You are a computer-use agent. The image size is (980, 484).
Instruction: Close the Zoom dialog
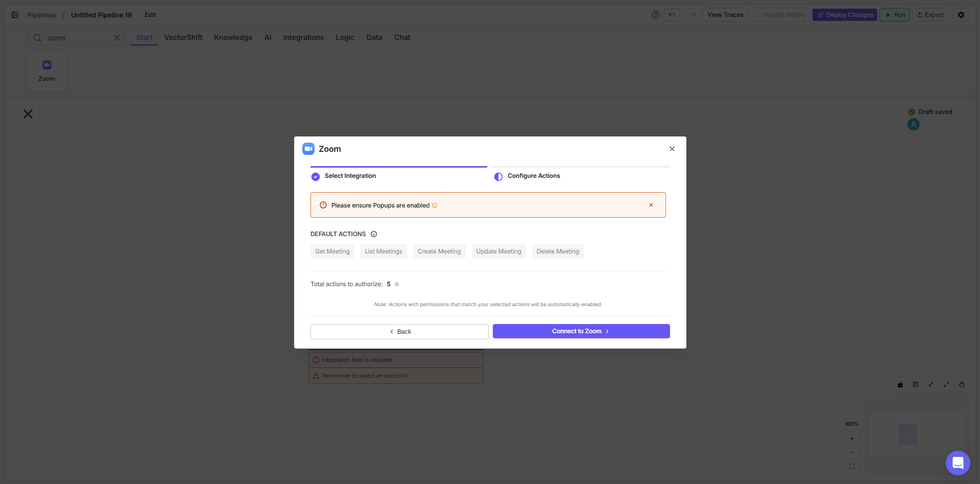tap(672, 149)
